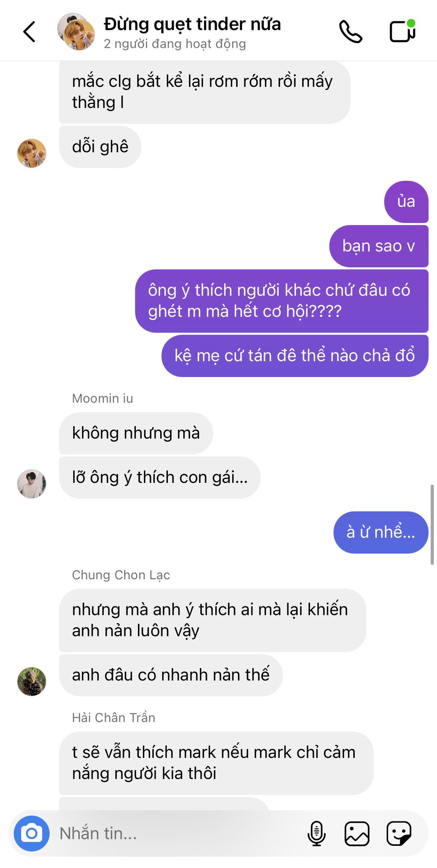Tap the avatar next to the "dỗi ghê" message

click(x=32, y=153)
